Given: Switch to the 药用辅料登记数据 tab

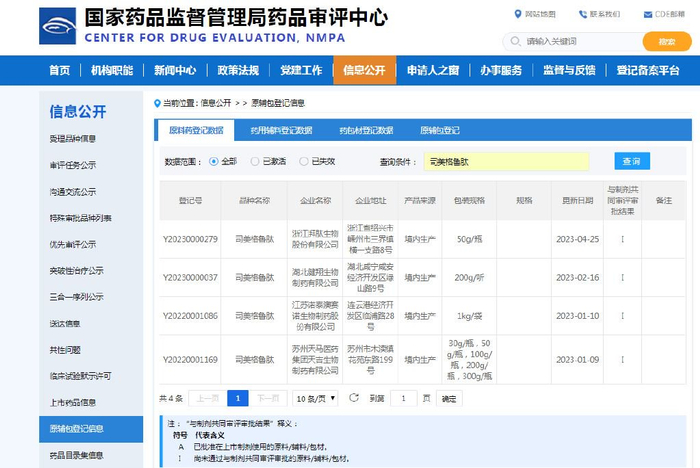Looking at the screenshot, I should tap(281, 130).
